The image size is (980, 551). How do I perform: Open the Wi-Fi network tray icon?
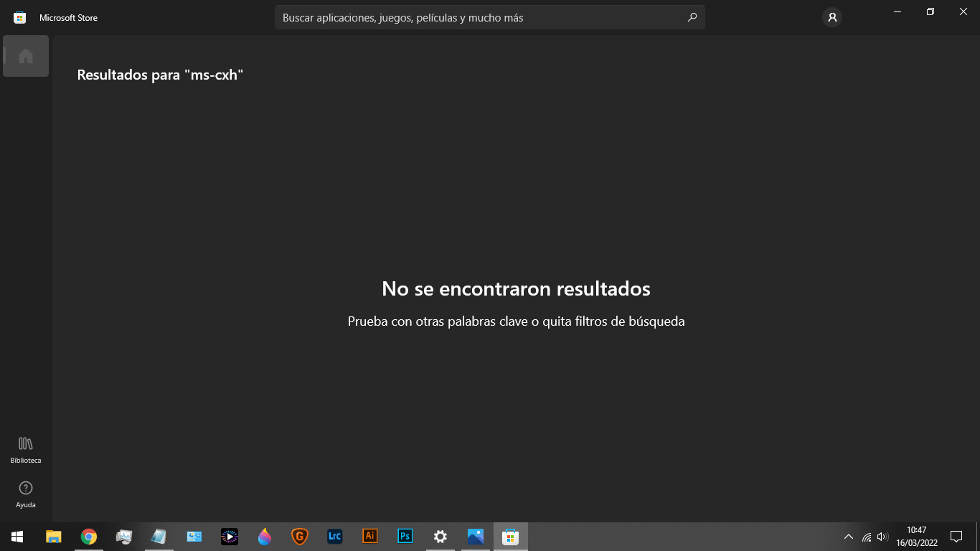(x=867, y=537)
